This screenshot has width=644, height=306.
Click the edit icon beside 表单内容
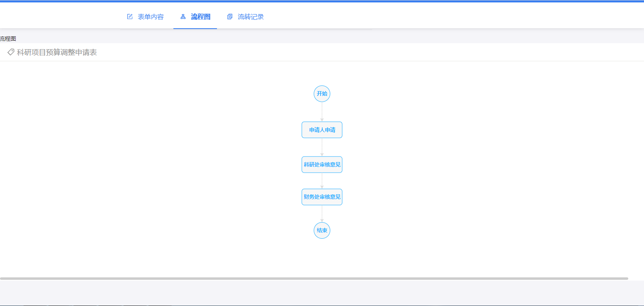coord(130,17)
